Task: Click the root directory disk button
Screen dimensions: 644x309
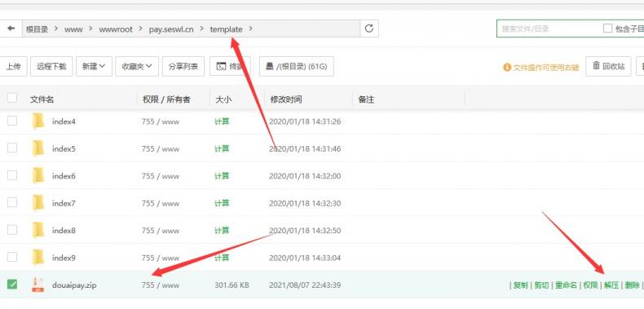Action: coord(297,66)
